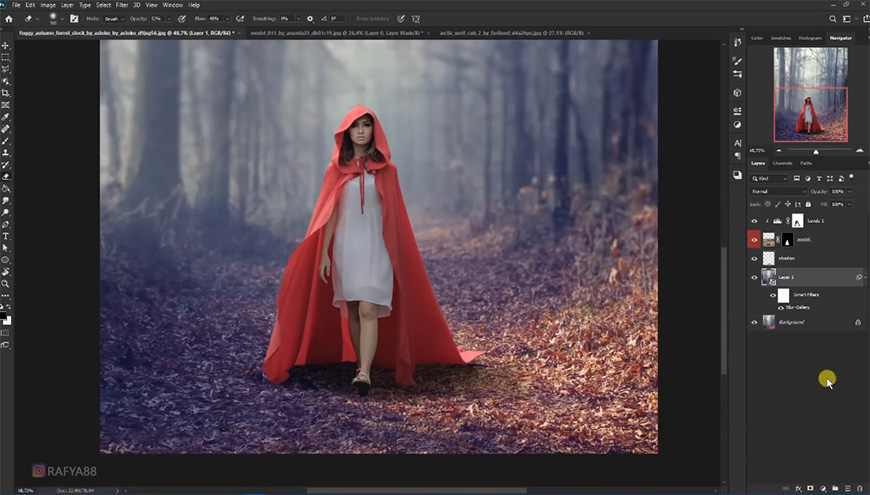Open the brush preset picker arrow
The width and height of the screenshot is (870, 495).
(x=62, y=19)
